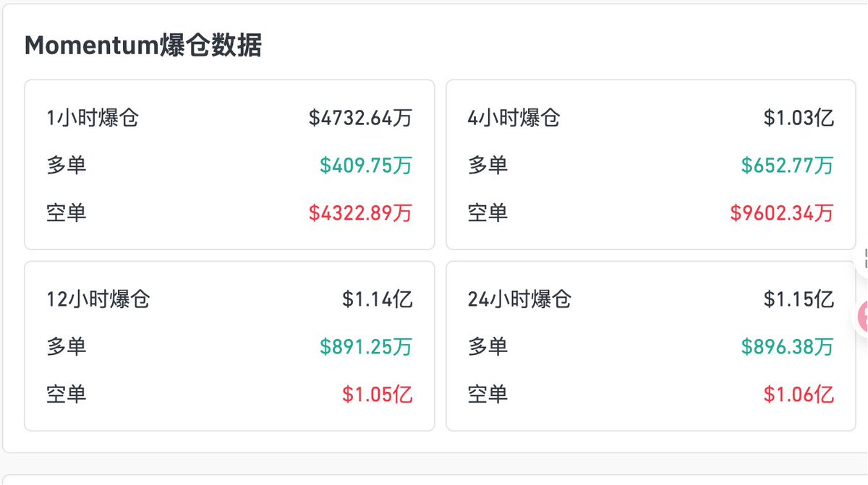Select the 24小时爆仓 label

click(520, 299)
